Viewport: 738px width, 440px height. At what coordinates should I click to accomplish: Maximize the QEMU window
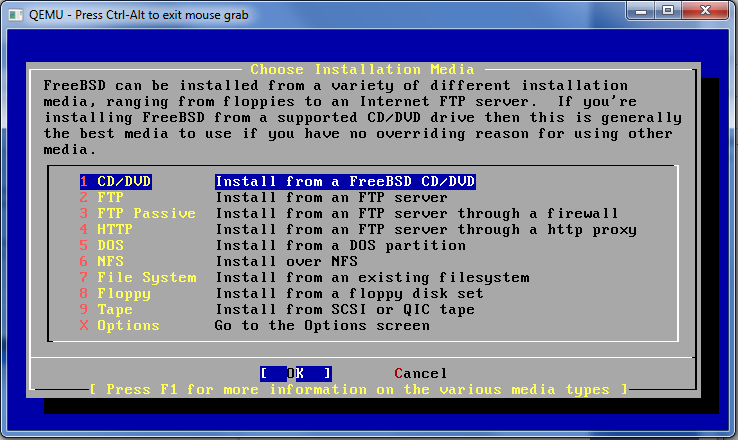[667, 11]
